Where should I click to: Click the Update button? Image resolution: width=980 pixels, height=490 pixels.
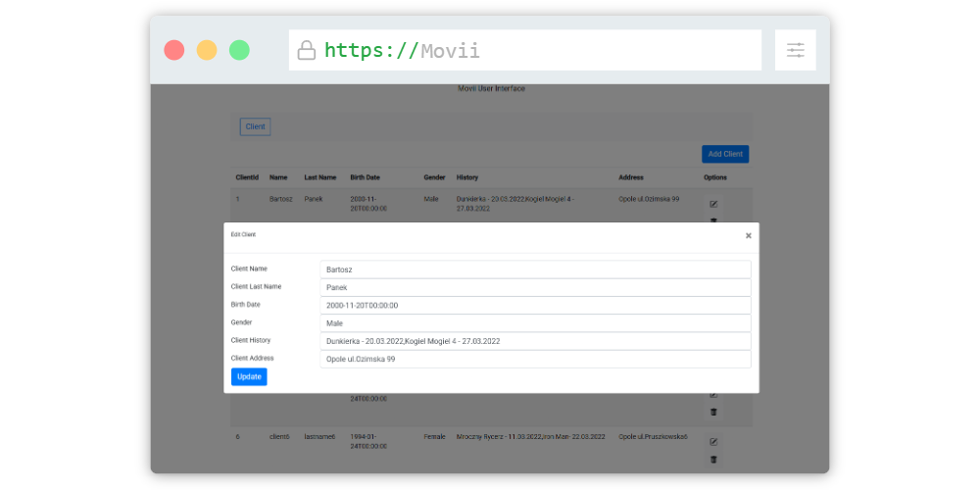(249, 376)
